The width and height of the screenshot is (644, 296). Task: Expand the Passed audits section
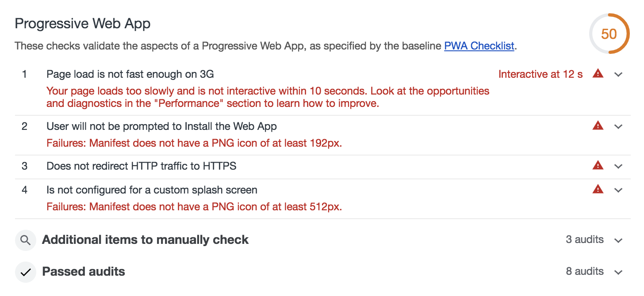[x=618, y=272]
